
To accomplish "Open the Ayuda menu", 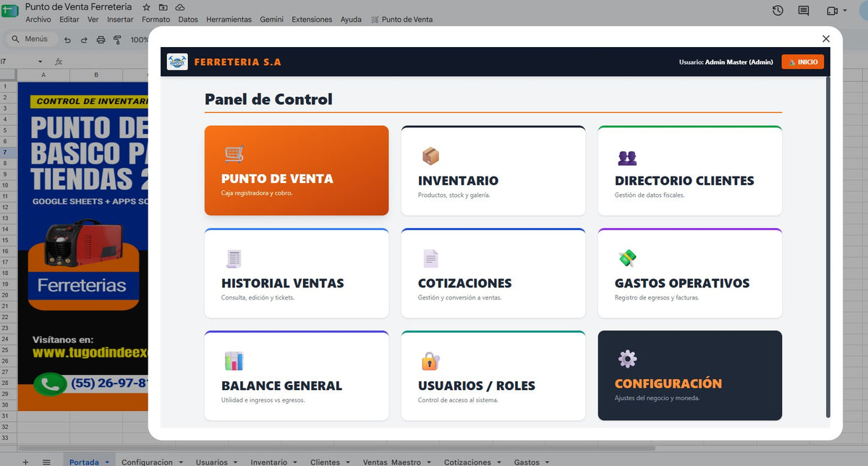I will (351, 20).
